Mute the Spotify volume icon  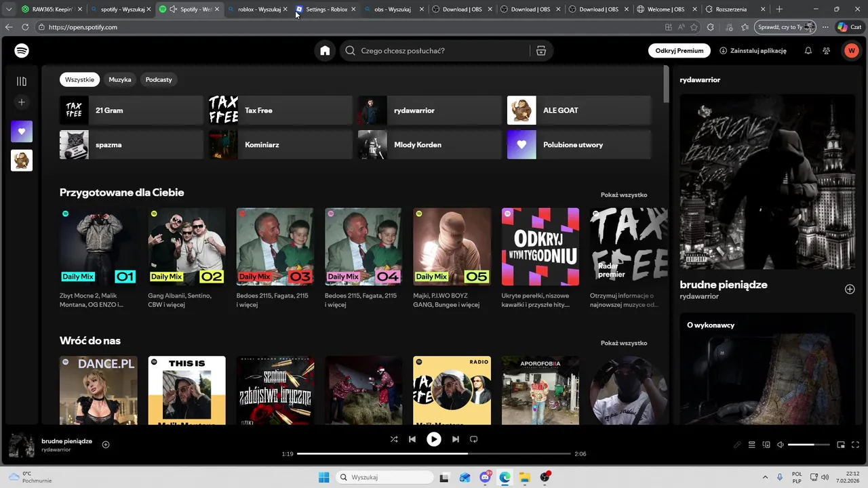pyautogui.click(x=781, y=445)
